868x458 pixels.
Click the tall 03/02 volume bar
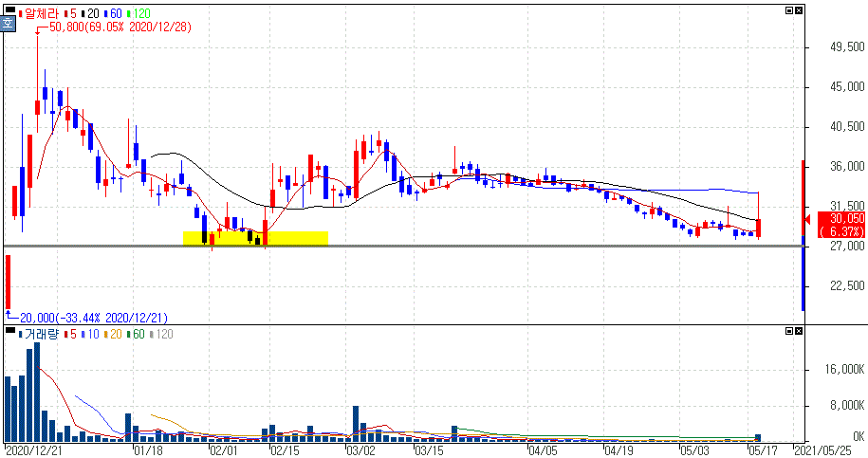click(x=356, y=424)
